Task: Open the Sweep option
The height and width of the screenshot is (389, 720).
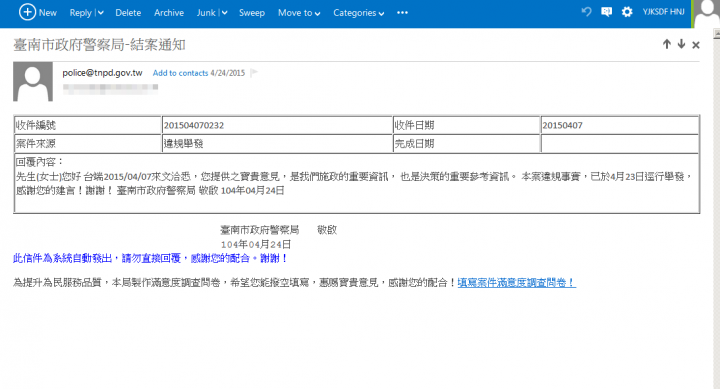Action: pos(252,13)
